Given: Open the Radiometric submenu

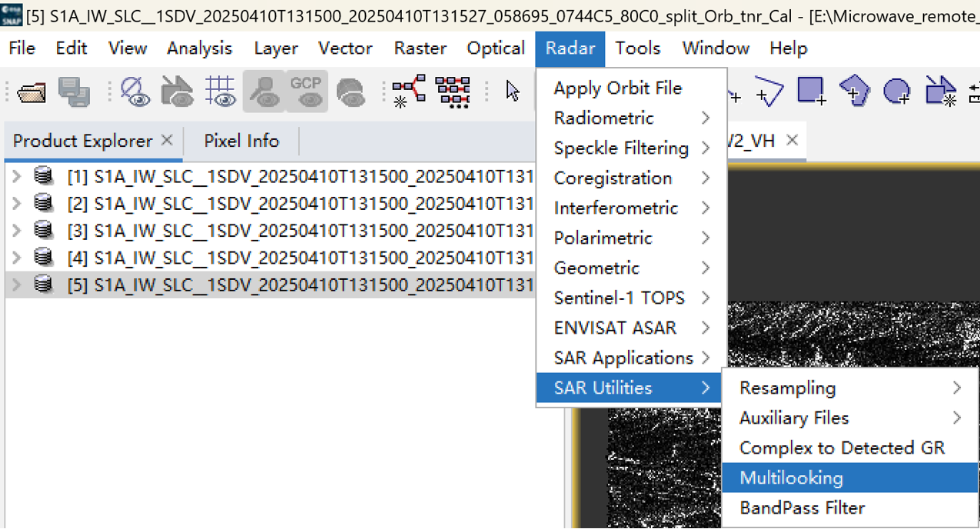Looking at the screenshot, I should click(631, 118).
